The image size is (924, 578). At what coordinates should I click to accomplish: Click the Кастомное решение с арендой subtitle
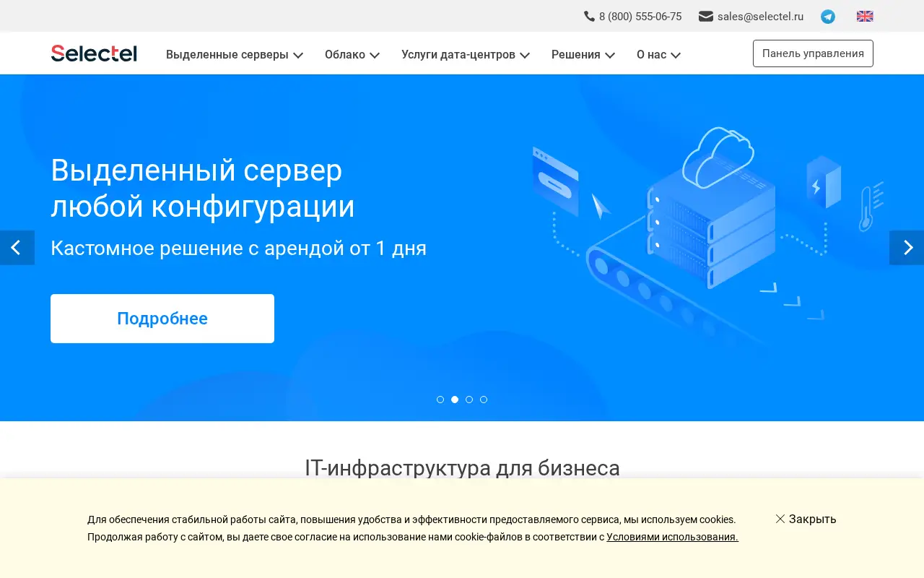238,248
